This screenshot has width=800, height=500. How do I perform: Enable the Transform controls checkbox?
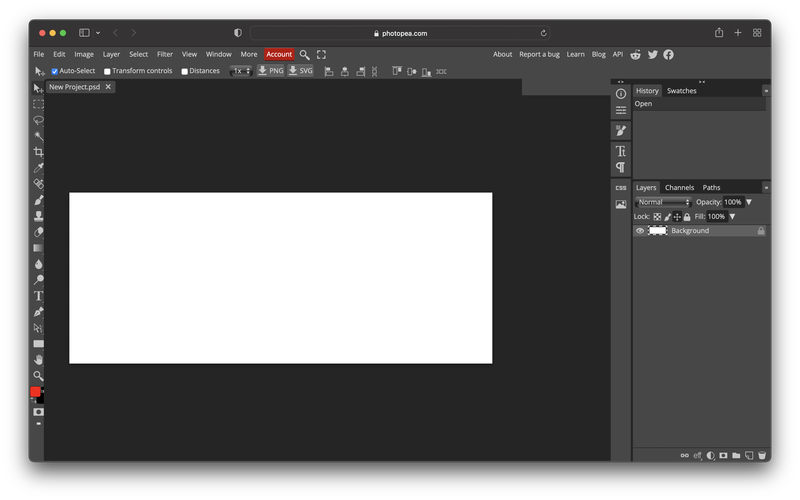click(x=108, y=71)
